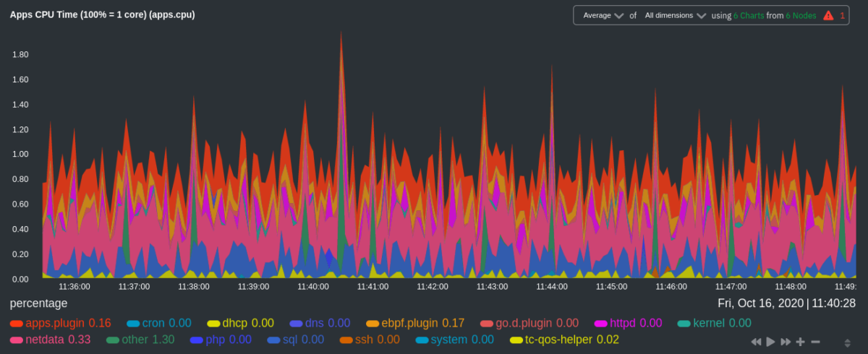The image size is (868, 354).
Task: Zoom in with the plus icon
Action: (801, 342)
